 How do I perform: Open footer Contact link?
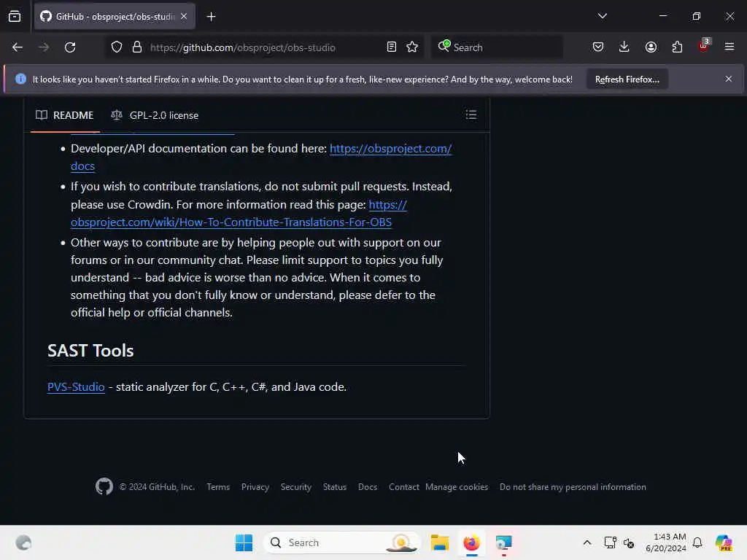tap(403, 487)
